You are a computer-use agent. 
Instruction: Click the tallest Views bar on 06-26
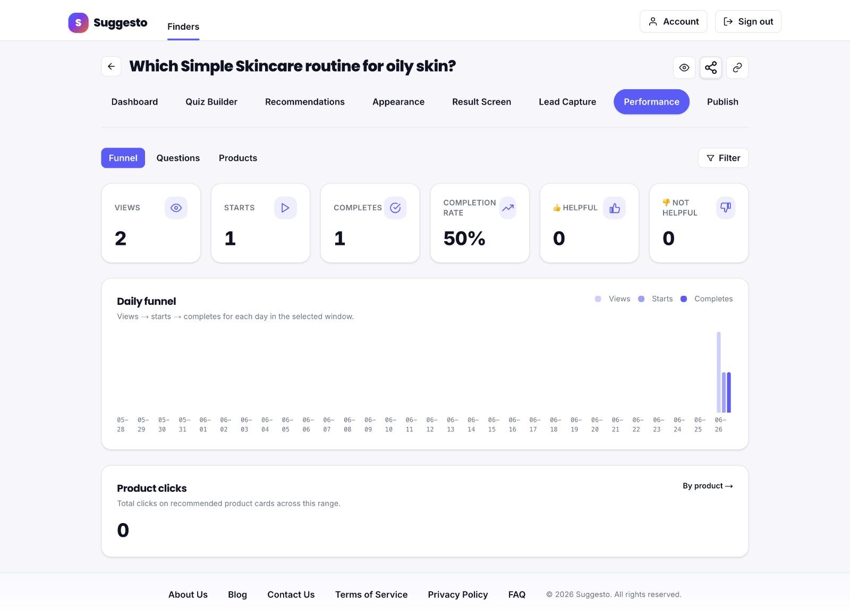click(719, 372)
